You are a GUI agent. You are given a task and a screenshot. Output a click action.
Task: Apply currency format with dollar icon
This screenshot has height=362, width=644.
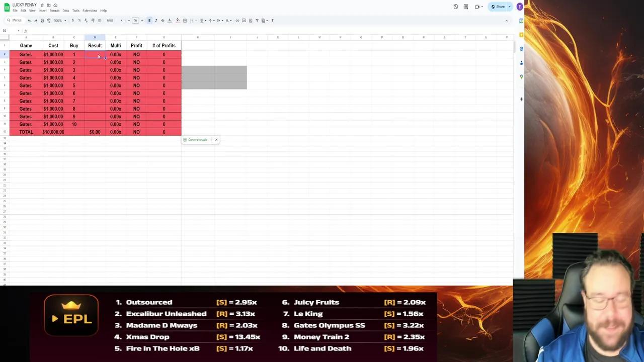click(x=72, y=21)
